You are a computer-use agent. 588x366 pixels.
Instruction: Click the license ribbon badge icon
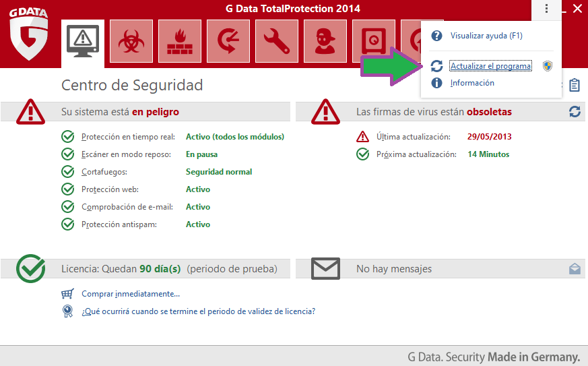tap(67, 311)
